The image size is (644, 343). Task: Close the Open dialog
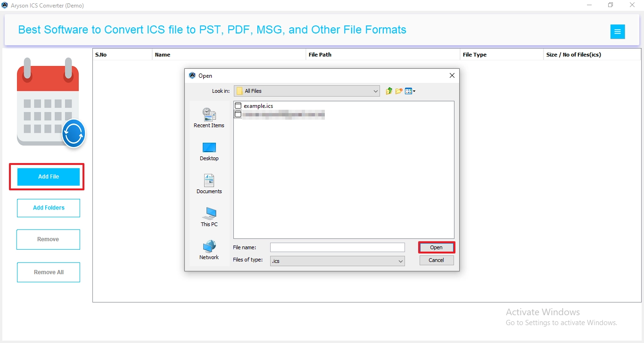pos(452,75)
